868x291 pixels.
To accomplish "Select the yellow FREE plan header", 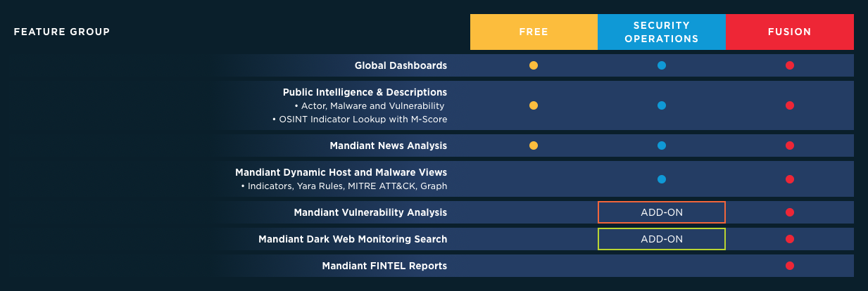I will tap(534, 32).
